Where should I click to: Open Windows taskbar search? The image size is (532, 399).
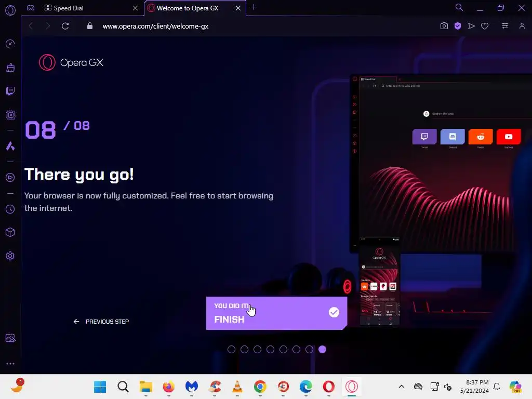(123, 387)
